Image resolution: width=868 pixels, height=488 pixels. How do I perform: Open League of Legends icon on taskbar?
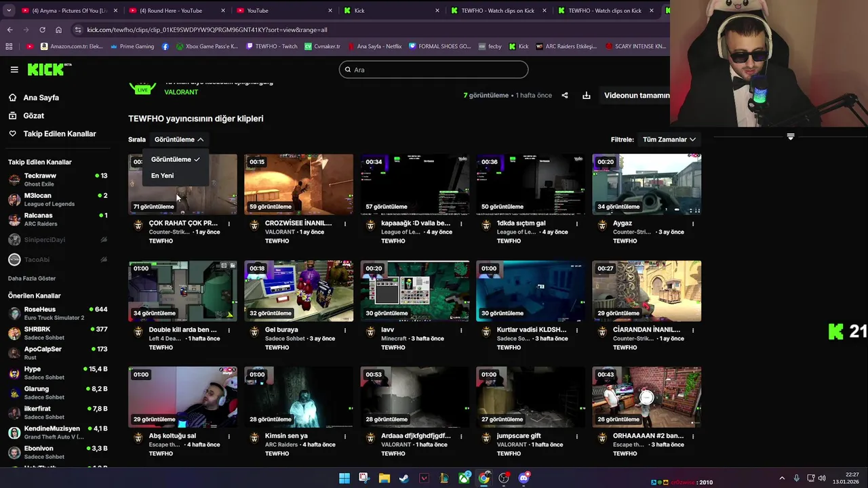pyautogui.click(x=444, y=479)
